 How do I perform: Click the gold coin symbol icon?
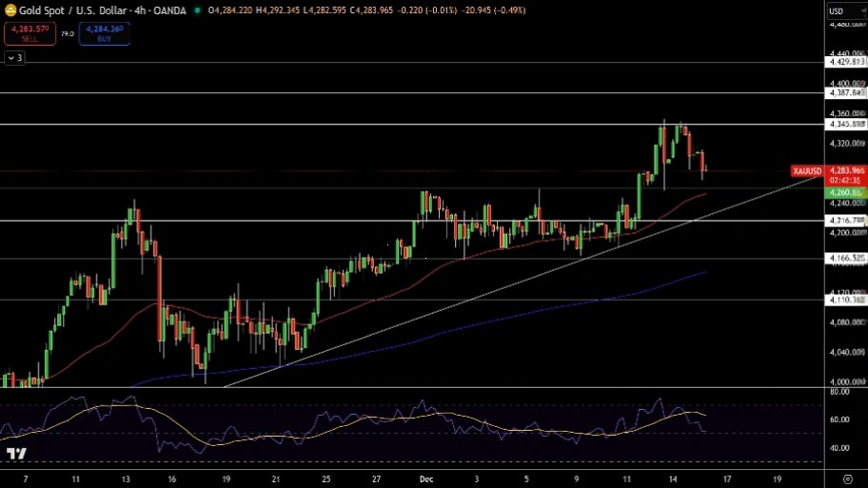click(10, 10)
